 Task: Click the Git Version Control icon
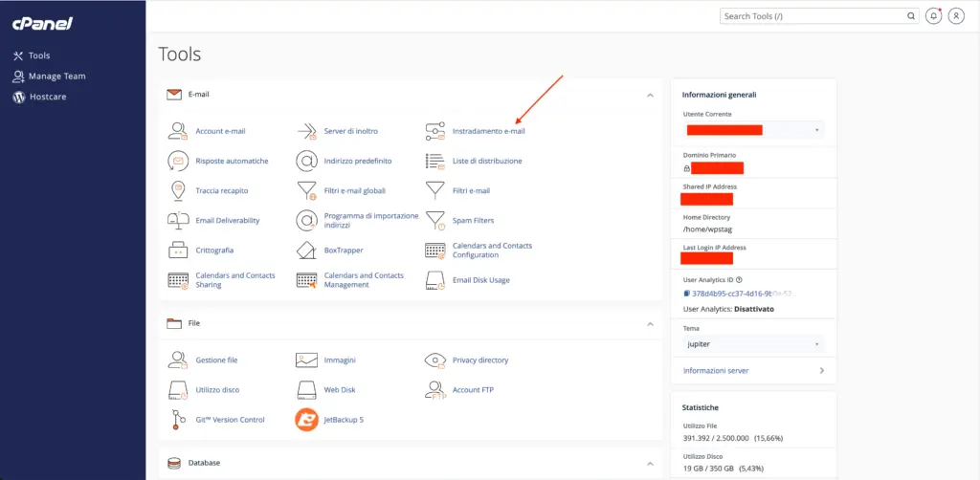tap(177, 419)
